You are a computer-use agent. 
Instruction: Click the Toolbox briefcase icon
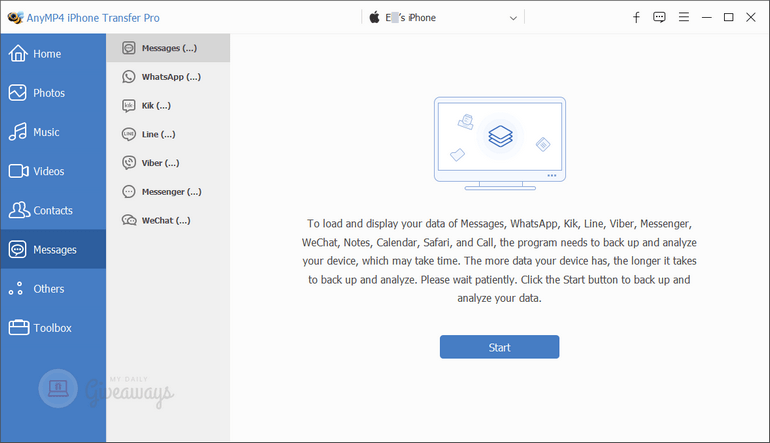19,327
